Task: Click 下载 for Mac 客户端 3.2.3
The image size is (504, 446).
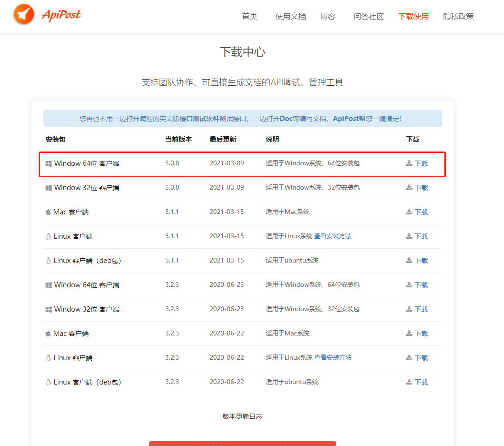Action: [422, 333]
